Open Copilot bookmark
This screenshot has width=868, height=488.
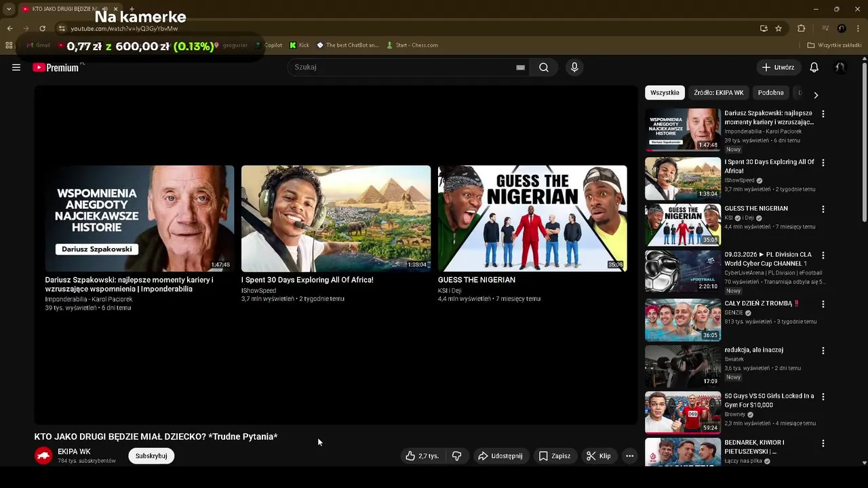coord(269,45)
